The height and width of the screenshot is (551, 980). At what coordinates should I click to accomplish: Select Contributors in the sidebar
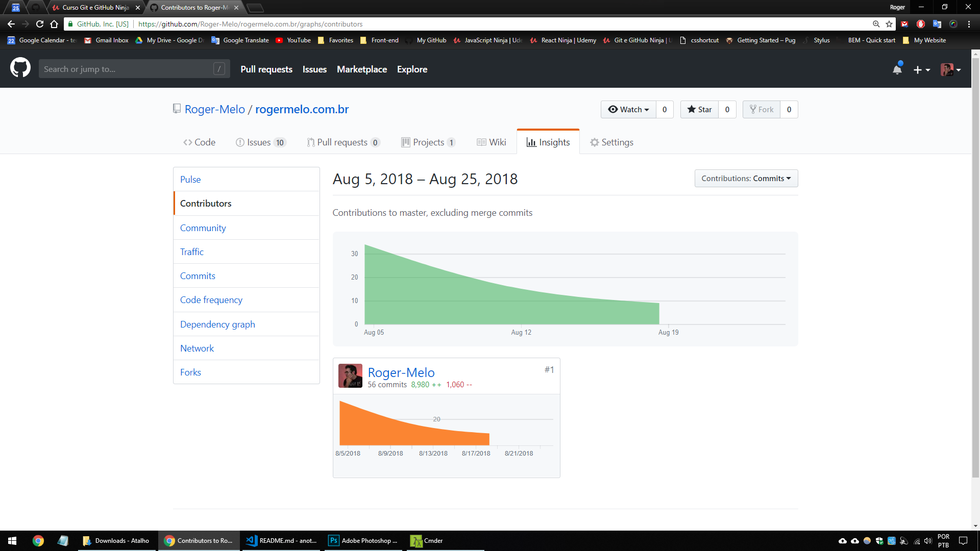pos(247,203)
